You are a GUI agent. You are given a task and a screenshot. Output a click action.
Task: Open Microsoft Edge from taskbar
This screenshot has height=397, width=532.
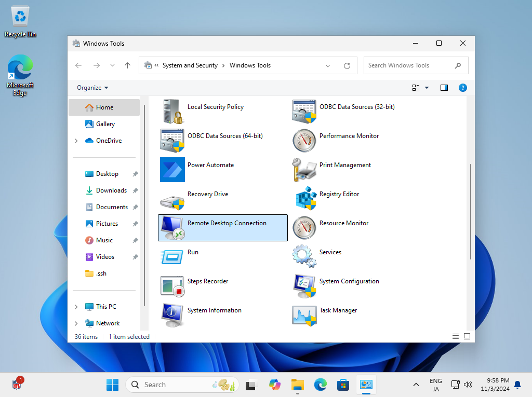coord(320,385)
